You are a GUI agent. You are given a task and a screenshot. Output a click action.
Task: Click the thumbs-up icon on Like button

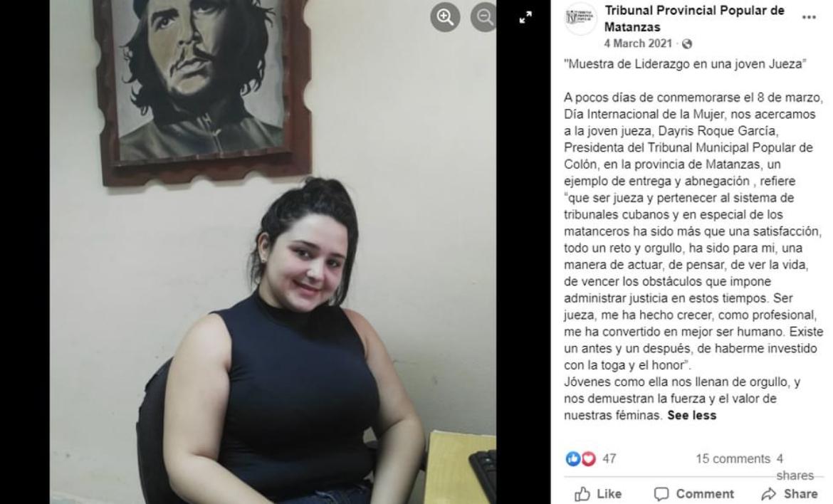[x=582, y=494]
